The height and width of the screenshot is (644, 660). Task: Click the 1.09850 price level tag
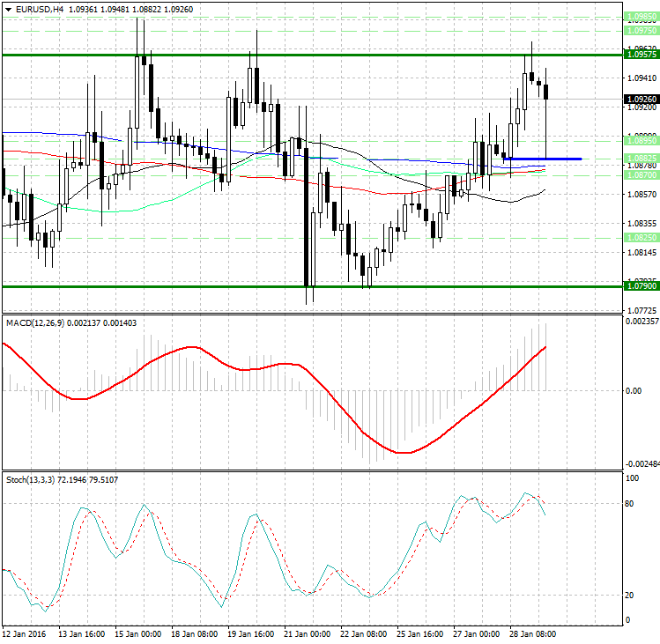coord(641,16)
